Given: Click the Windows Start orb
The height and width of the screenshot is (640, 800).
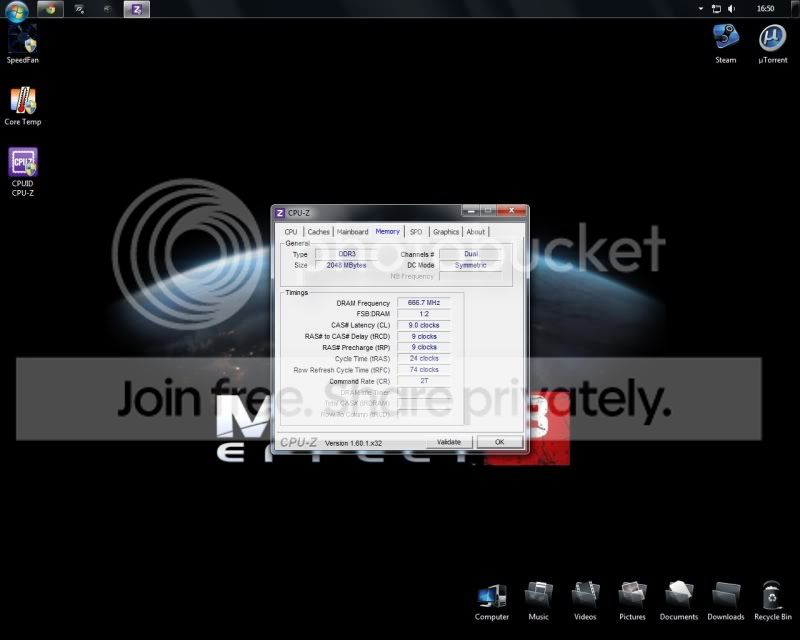Looking at the screenshot, I should (x=17, y=10).
